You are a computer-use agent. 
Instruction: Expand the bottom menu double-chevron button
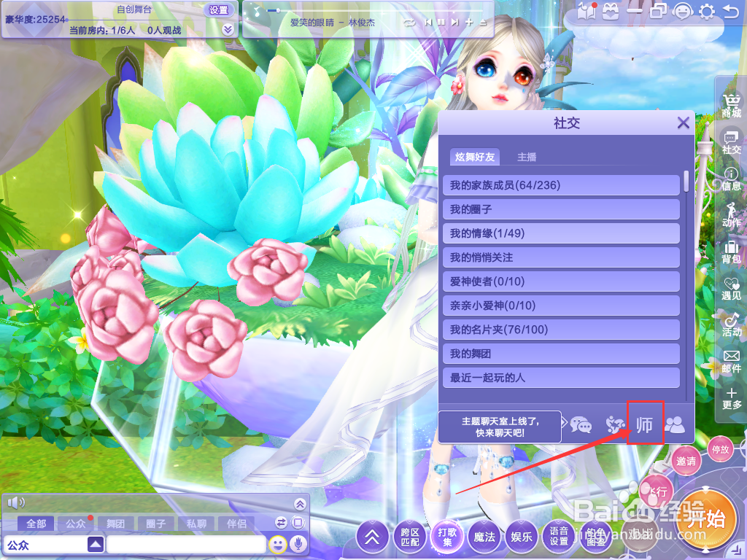(372, 537)
